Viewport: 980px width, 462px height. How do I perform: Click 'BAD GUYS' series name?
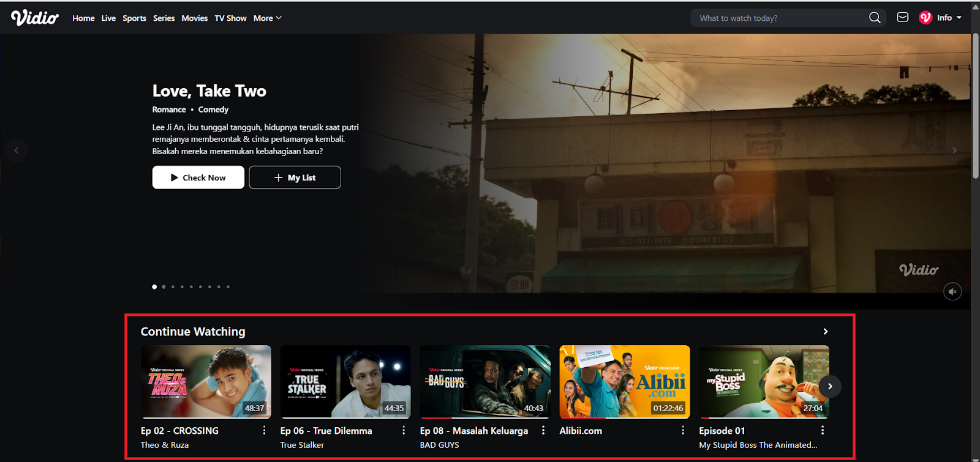439,445
